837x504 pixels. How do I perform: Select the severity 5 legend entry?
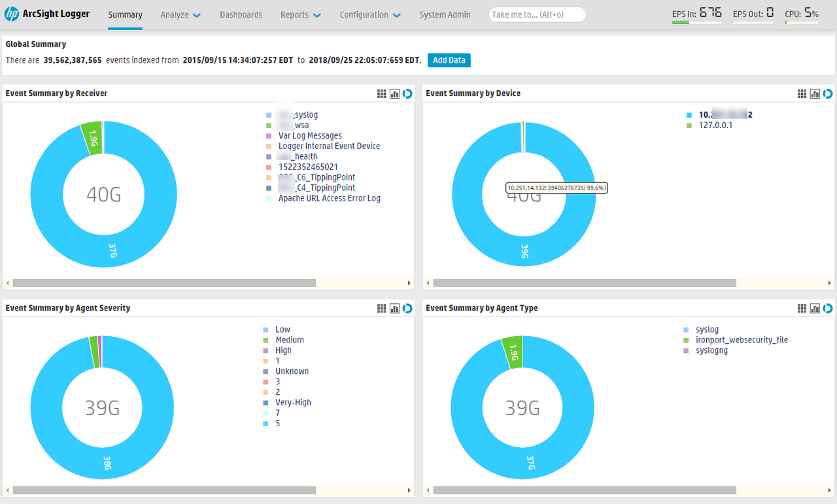point(277,424)
